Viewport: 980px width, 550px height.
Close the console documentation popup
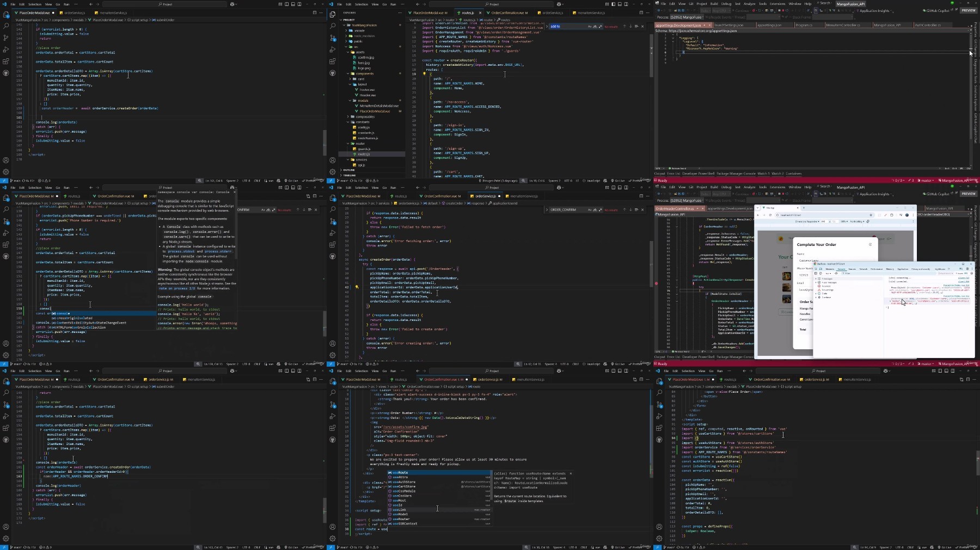(235, 191)
